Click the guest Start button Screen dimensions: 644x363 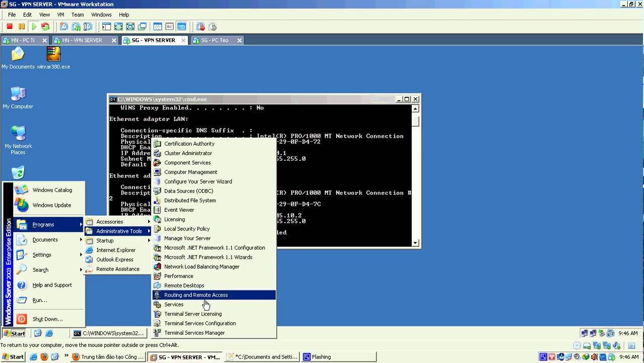pos(15,333)
